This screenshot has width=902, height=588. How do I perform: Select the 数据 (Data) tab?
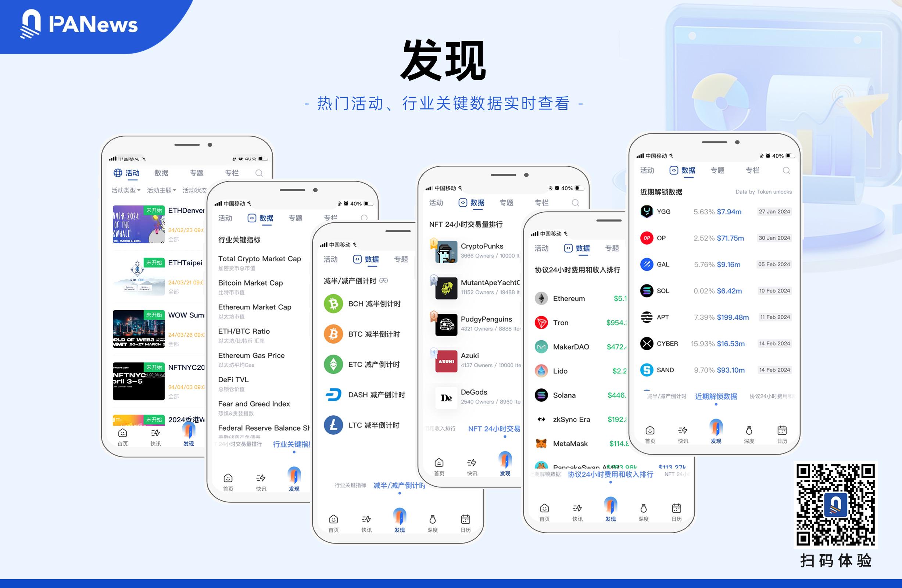coord(687,172)
